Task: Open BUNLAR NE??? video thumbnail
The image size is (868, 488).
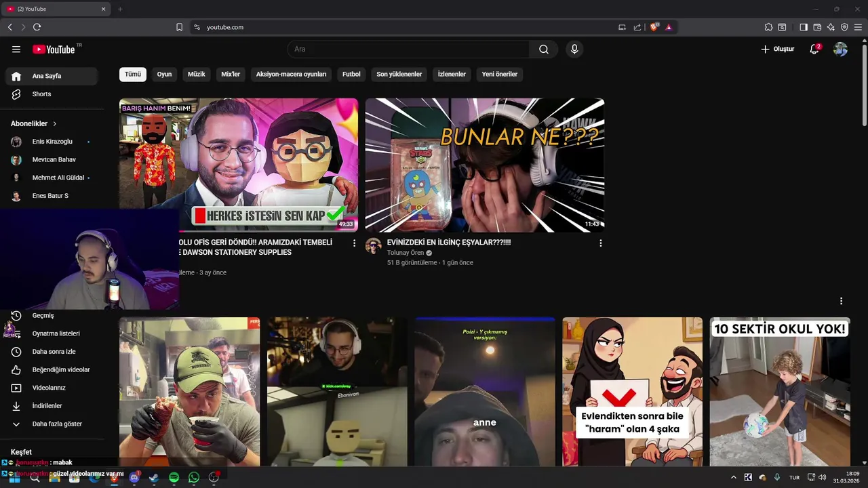Action: [x=485, y=165]
